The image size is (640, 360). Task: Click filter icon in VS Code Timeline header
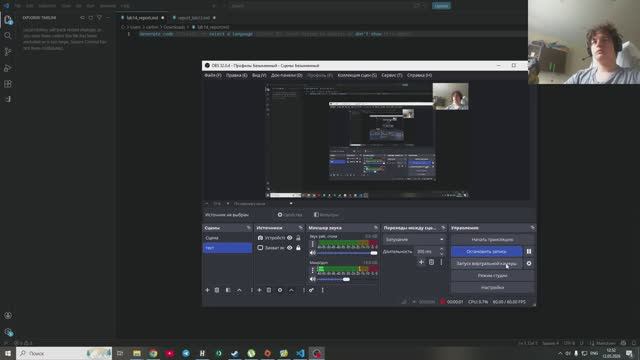(x=99, y=18)
